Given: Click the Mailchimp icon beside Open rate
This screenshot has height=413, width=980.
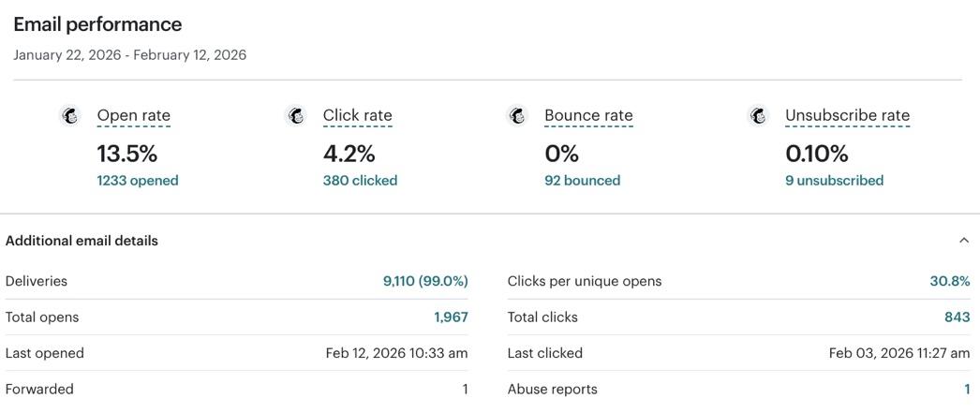Looking at the screenshot, I should [x=69, y=115].
